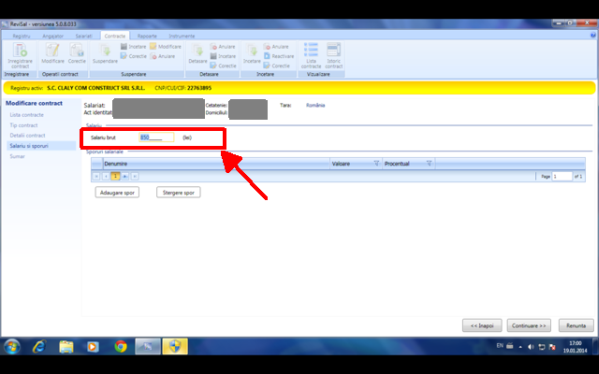This screenshot has height=374, width=599.
Task: Click the Renunta button
Action: coord(576,325)
